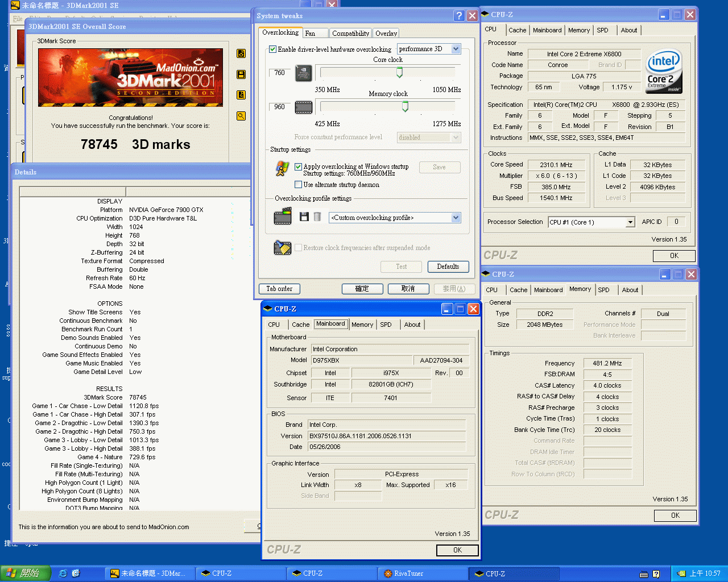Open 3DMark taskbar button
The height and width of the screenshot is (582, 728).
(150, 573)
